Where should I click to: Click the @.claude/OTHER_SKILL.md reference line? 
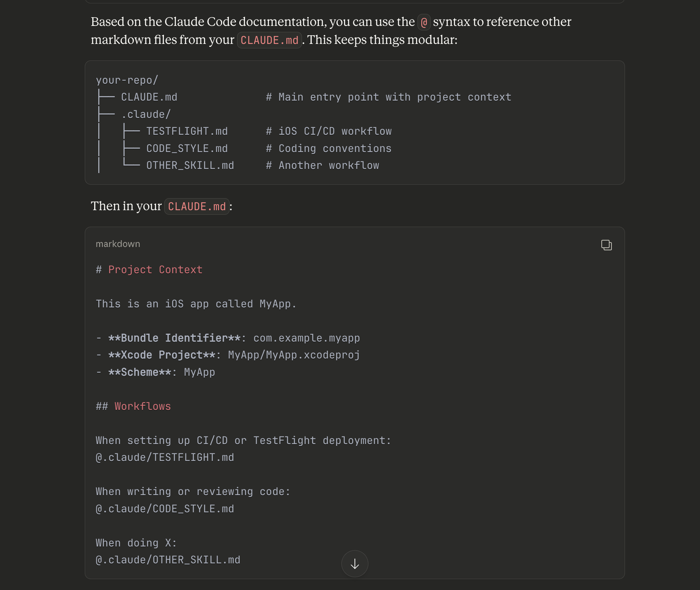pyautogui.click(x=168, y=560)
